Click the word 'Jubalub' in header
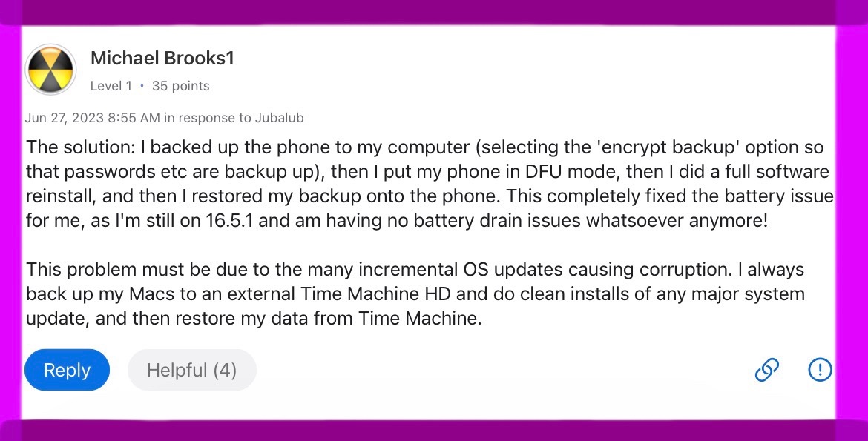Screen dimensions: 868x441 (x=280, y=118)
